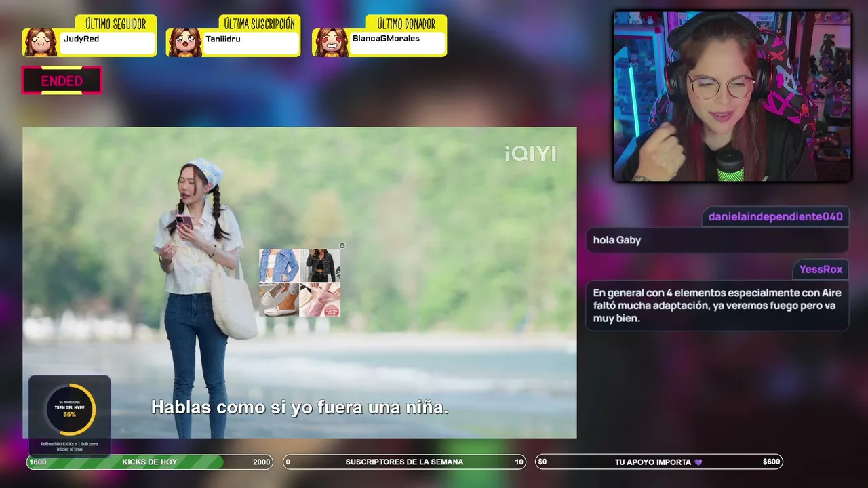868x488 pixels.
Task: Click the Taniiidru name field
Action: pos(251,43)
